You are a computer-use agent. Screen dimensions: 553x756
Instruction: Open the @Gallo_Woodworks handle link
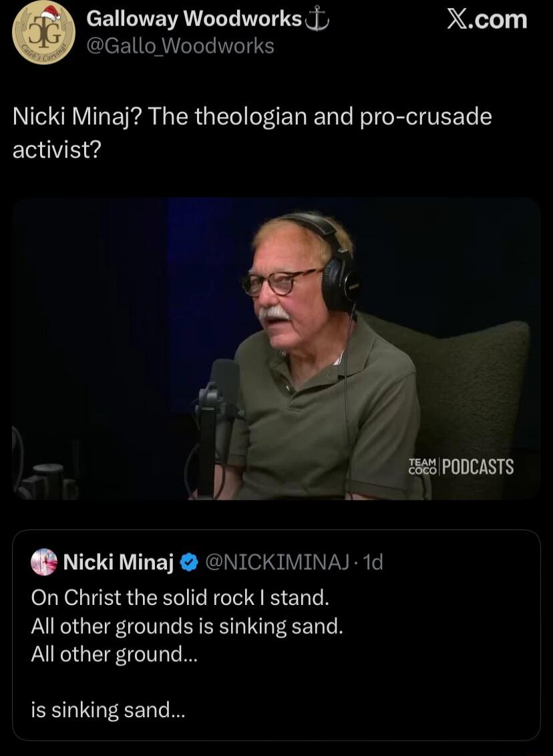click(181, 46)
